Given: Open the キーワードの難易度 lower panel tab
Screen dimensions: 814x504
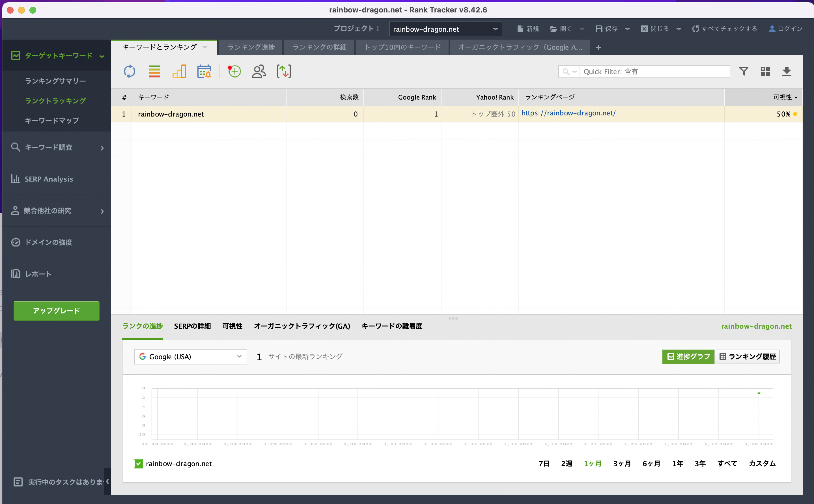Looking at the screenshot, I should (392, 326).
